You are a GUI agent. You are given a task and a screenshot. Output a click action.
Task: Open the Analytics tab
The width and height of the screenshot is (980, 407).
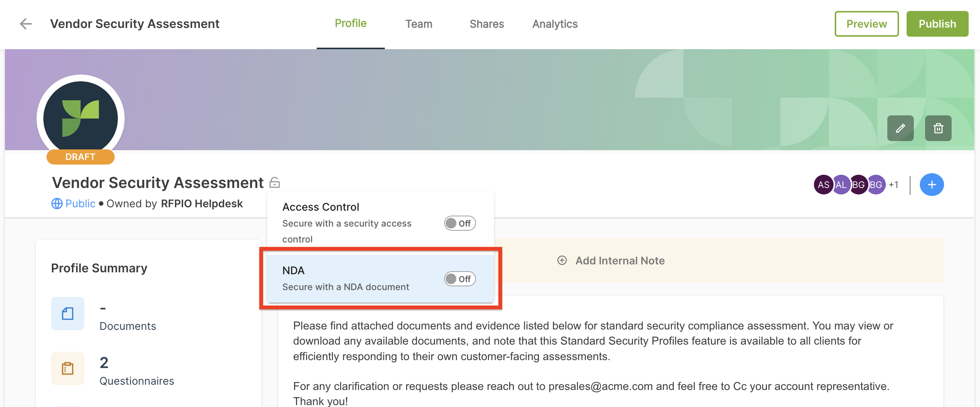coord(555,24)
